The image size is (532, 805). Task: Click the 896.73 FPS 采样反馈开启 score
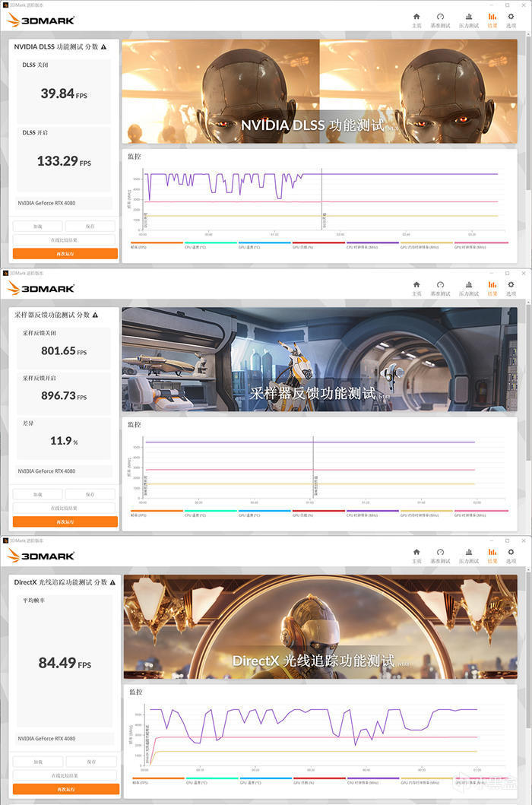click(64, 396)
